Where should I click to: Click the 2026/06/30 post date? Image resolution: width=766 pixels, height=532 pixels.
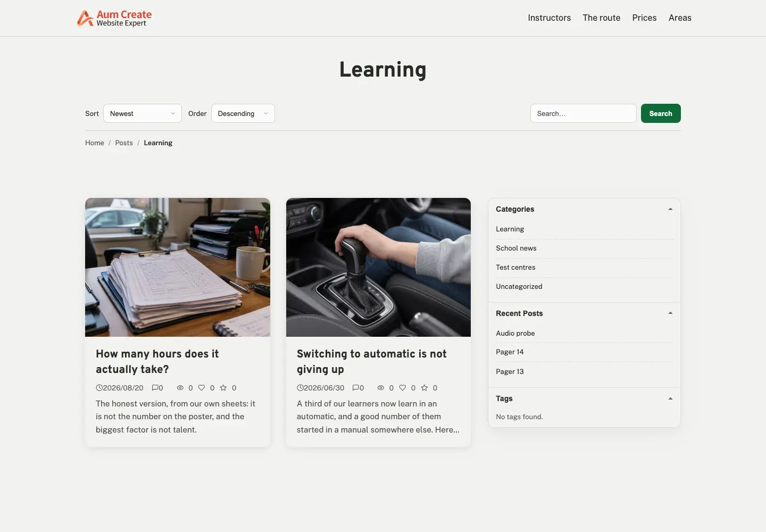tap(324, 388)
